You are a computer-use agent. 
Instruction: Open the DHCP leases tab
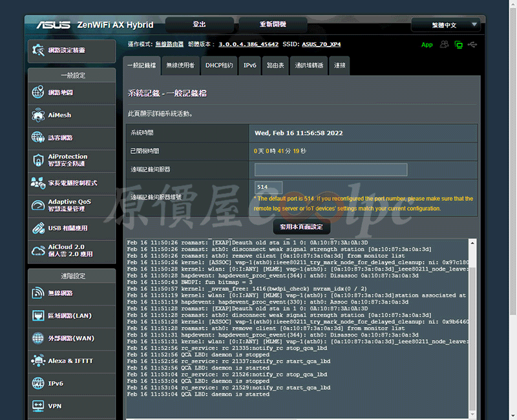coord(219,65)
